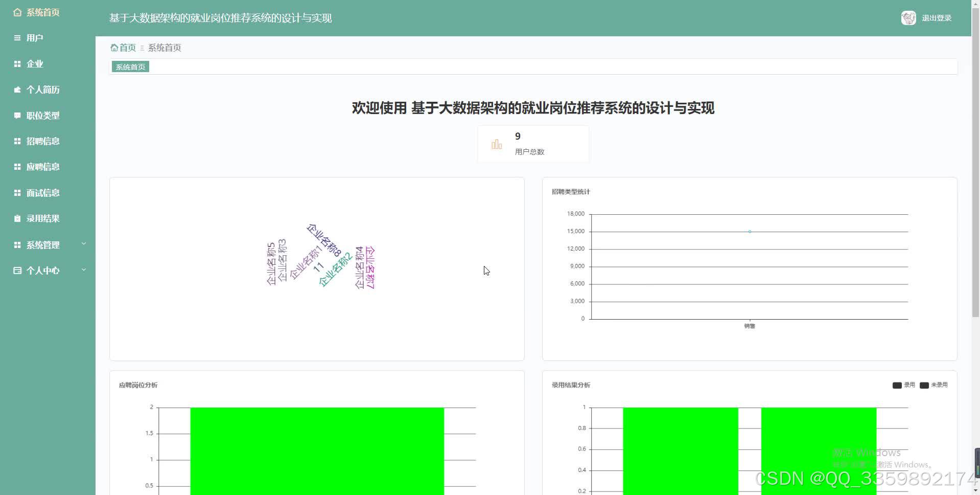Click the 应聘岗位分析 chart title
980x495 pixels.
point(138,385)
